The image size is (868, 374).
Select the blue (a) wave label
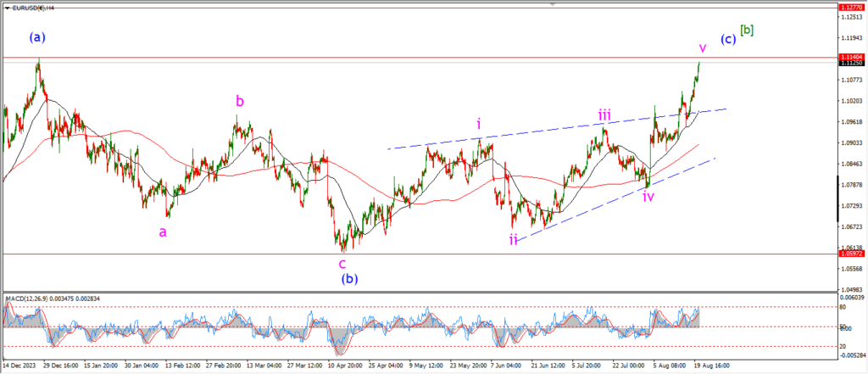[36, 37]
